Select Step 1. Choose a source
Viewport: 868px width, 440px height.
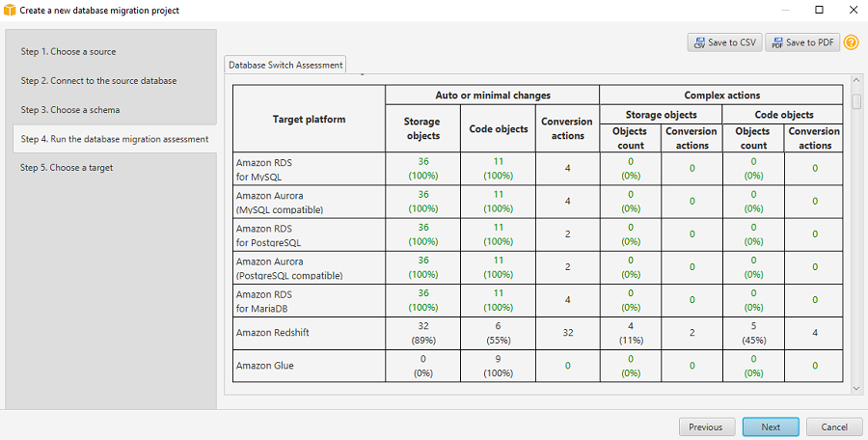[x=68, y=51]
